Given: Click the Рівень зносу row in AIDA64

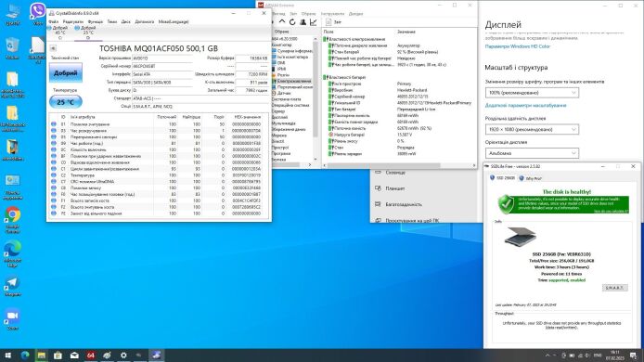Looking at the screenshot, I should coord(400,141).
